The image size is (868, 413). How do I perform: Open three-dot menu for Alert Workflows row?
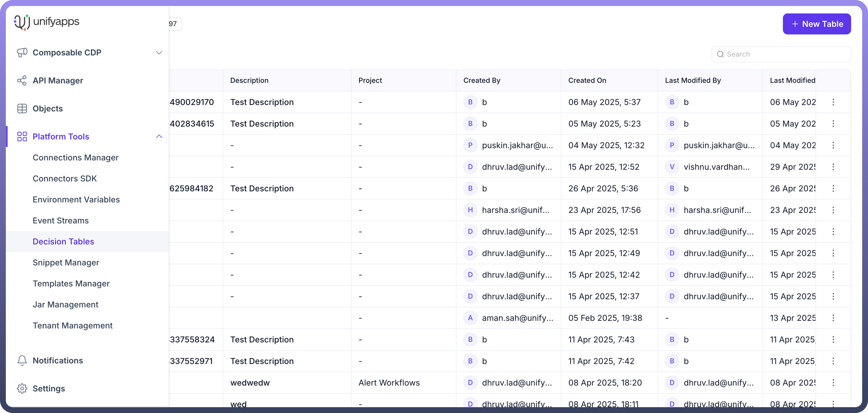tap(833, 383)
